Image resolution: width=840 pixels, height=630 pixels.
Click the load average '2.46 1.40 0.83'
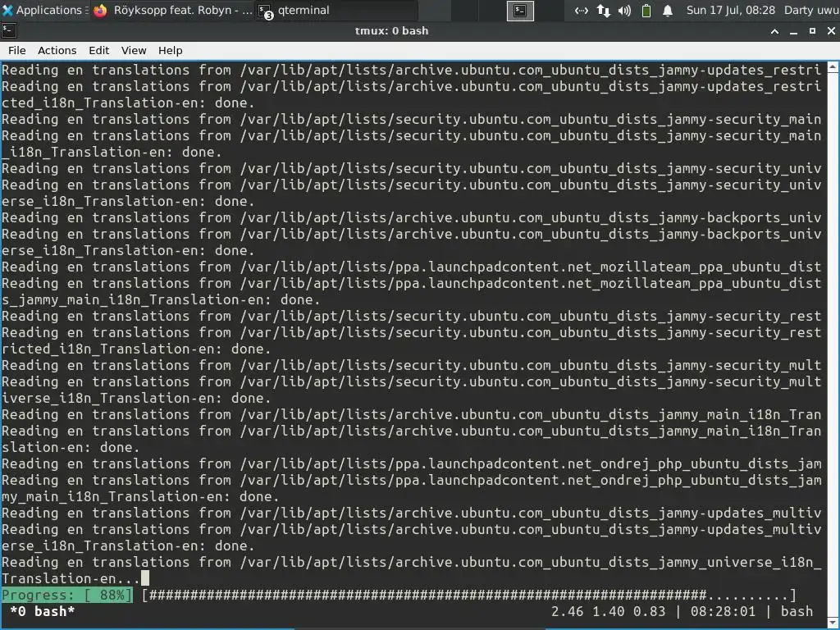coord(608,611)
